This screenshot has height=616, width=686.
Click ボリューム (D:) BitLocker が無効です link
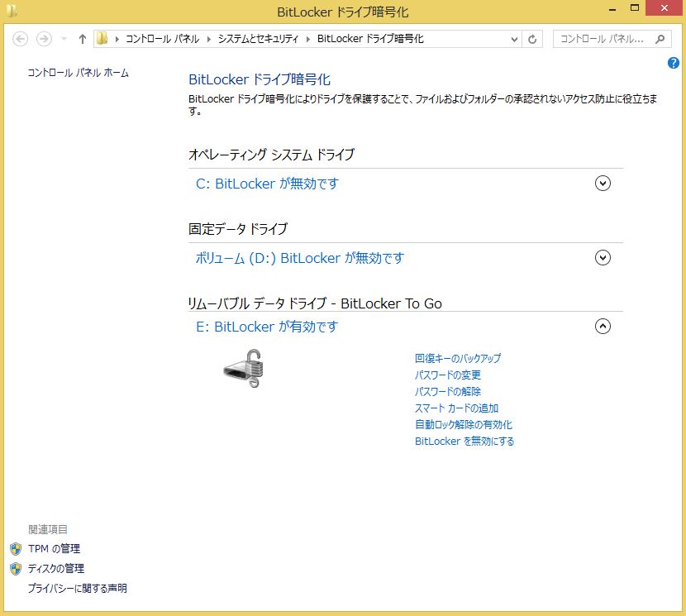(x=300, y=258)
